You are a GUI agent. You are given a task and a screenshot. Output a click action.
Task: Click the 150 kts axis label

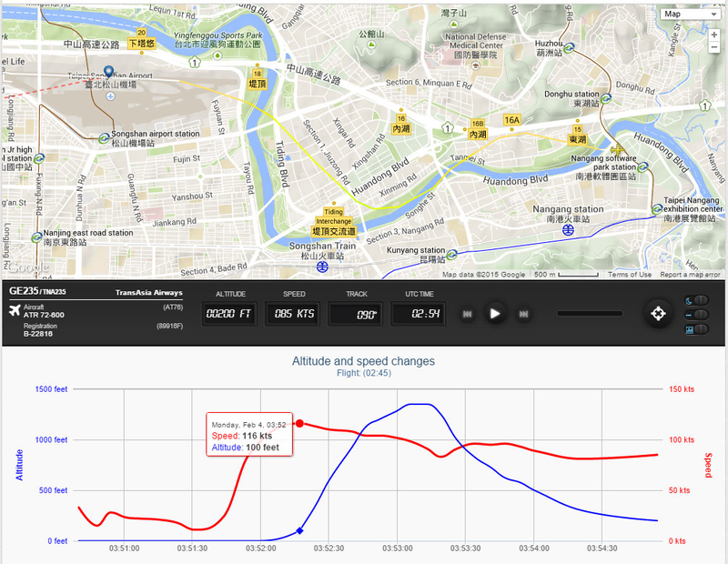pyautogui.click(x=681, y=389)
